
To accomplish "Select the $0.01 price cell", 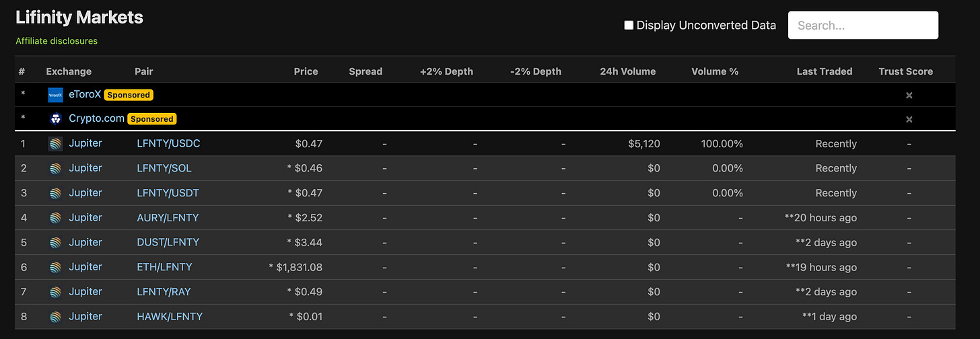I will [x=306, y=317].
